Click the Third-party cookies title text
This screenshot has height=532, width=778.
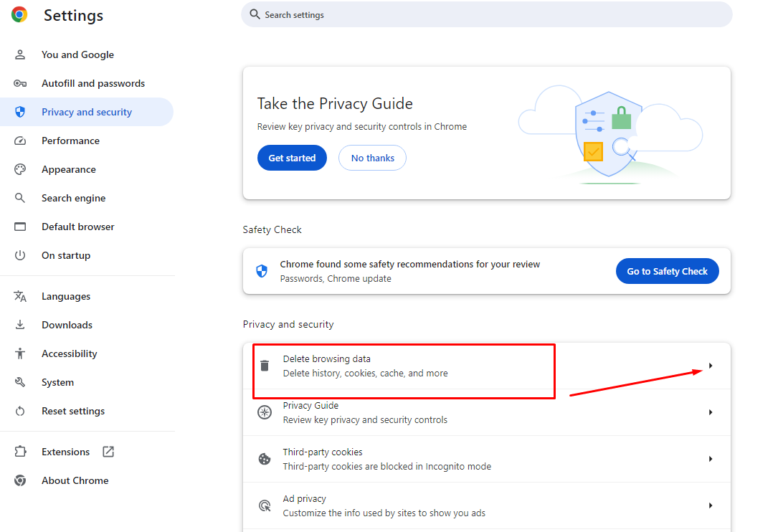point(323,452)
